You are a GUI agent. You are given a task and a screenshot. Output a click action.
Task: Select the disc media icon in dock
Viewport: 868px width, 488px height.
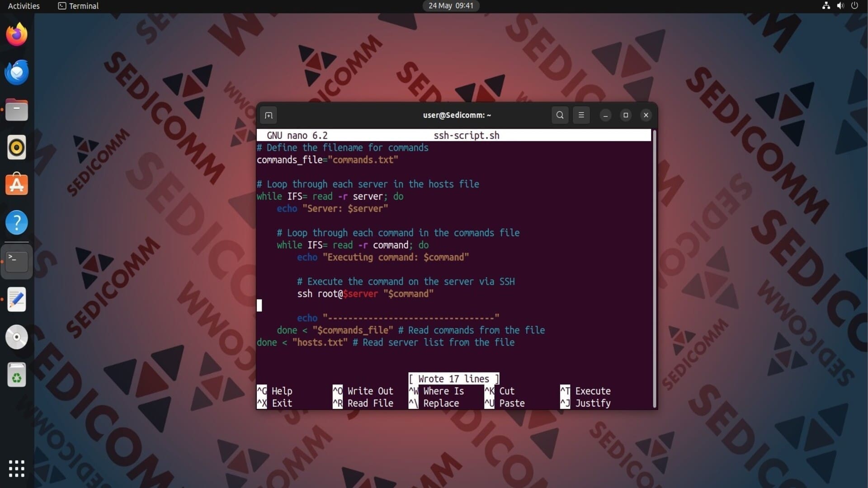point(17,337)
